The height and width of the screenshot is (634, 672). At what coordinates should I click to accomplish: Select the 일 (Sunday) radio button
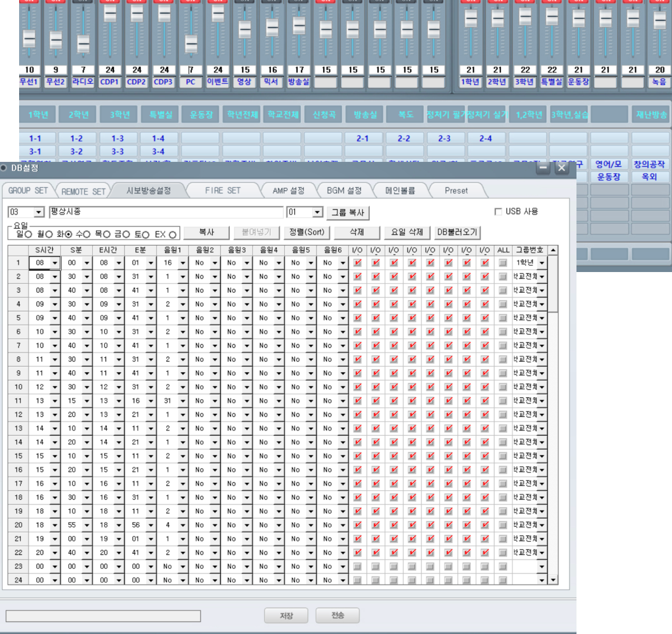tap(28, 234)
